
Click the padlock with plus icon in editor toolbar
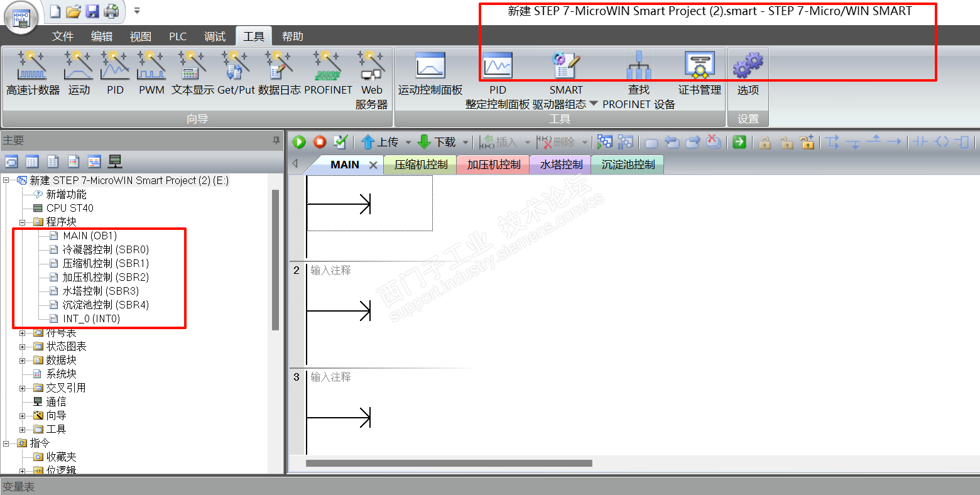(x=807, y=142)
